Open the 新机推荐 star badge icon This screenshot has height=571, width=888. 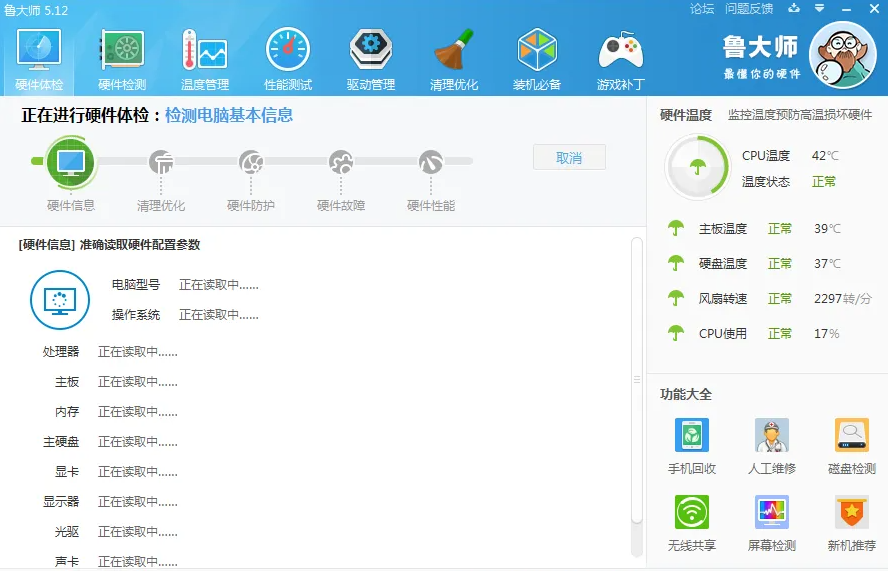tap(852, 512)
